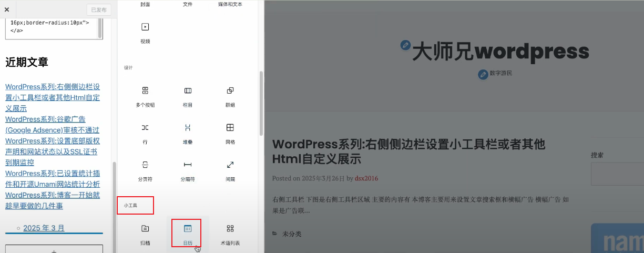Insert the 堆叠 stack block
The image size is (644, 253).
tap(188, 133)
